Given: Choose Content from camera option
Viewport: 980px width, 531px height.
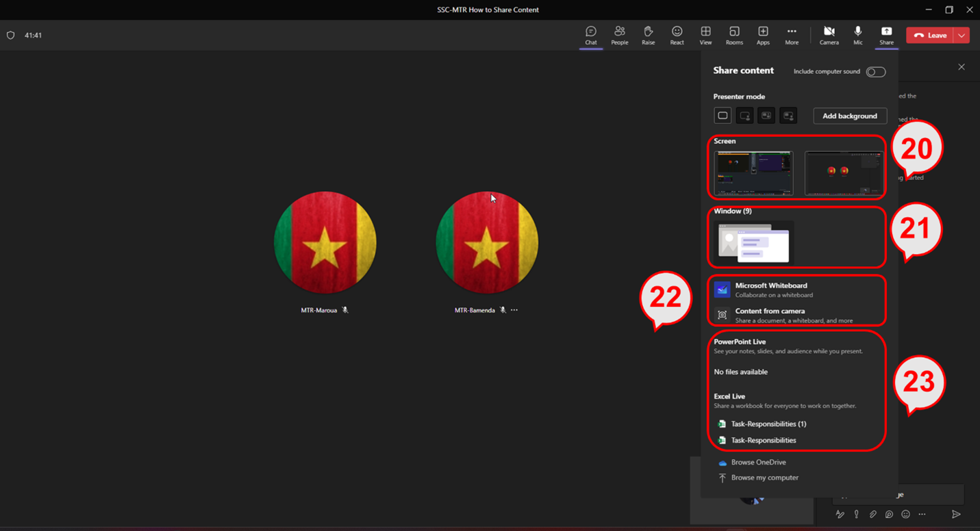Looking at the screenshot, I should coord(770,315).
